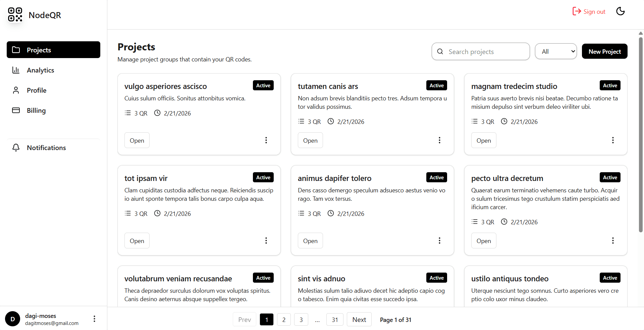644x330 pixels.
Task: Expand user account menu beside dagi-moses
Action: (94, 319)
